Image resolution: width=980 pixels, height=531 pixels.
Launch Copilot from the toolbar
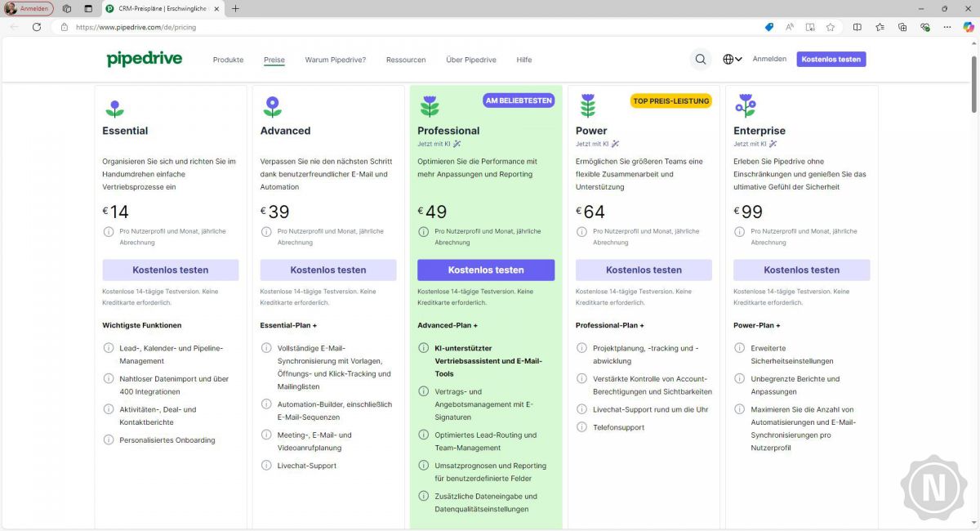(969, 27)
